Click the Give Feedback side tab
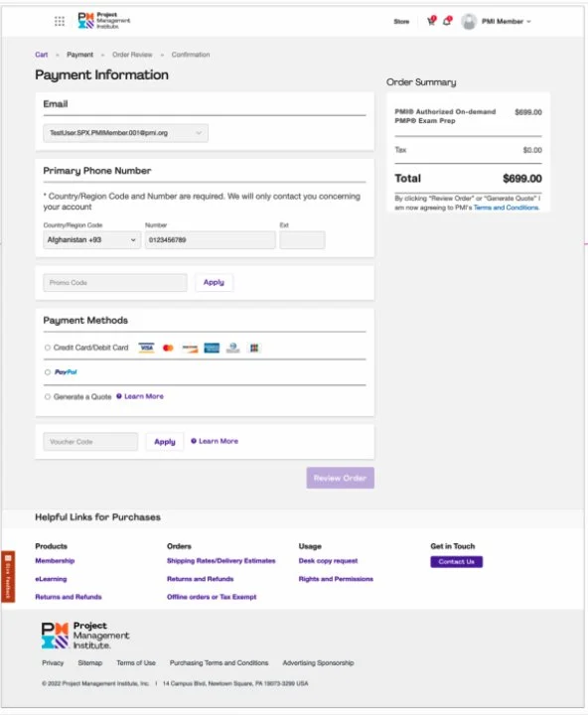588x715 pixels. click(8, 576)
